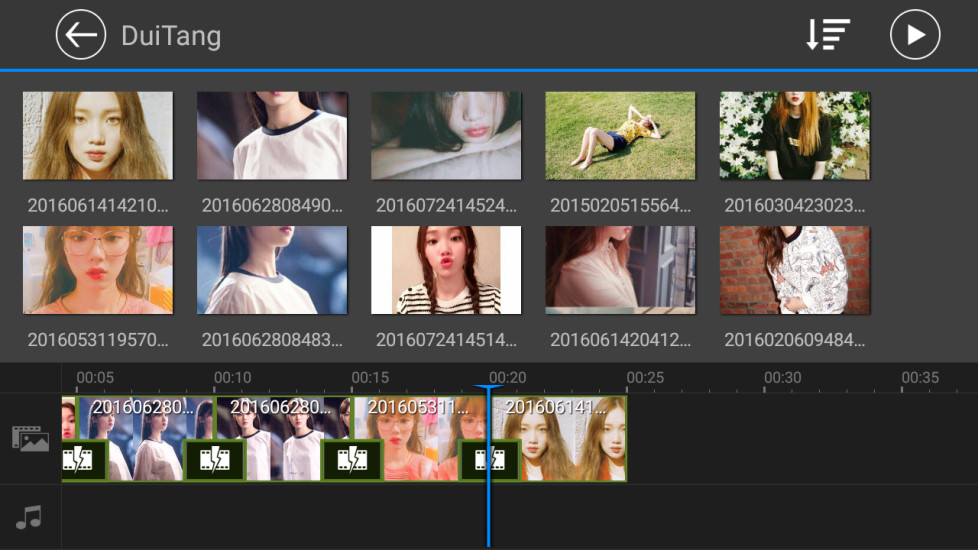Pick the photo of girl with glasses
This screenshot has height=550, width=978.
coord(98,270)
